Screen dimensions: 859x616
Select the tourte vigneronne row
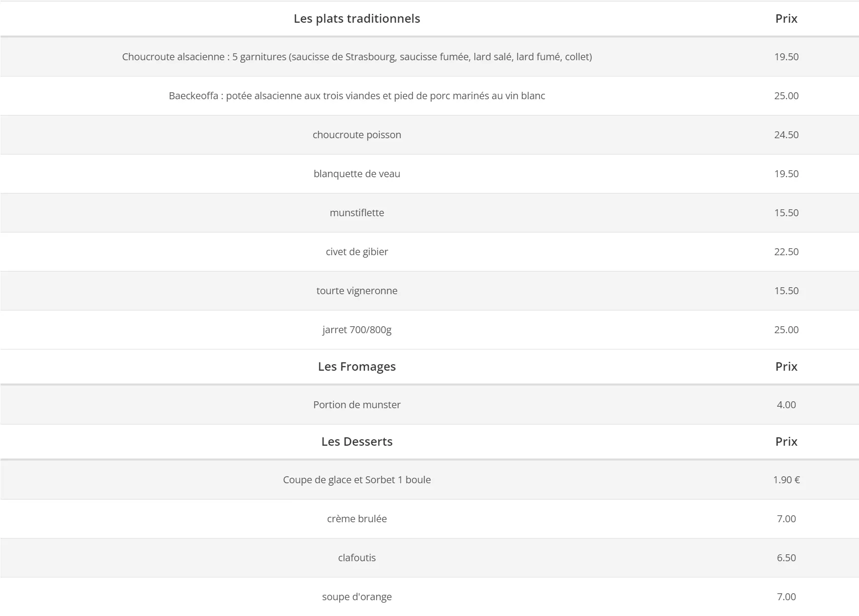coord(356,291)
